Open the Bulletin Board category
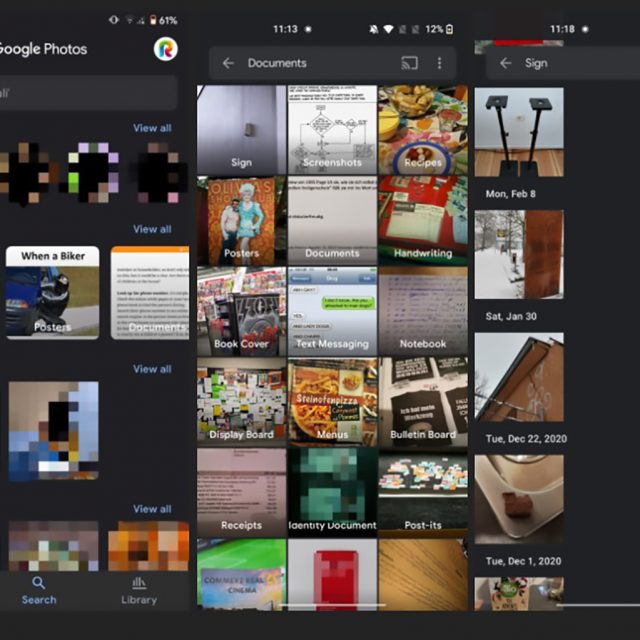 423,402
